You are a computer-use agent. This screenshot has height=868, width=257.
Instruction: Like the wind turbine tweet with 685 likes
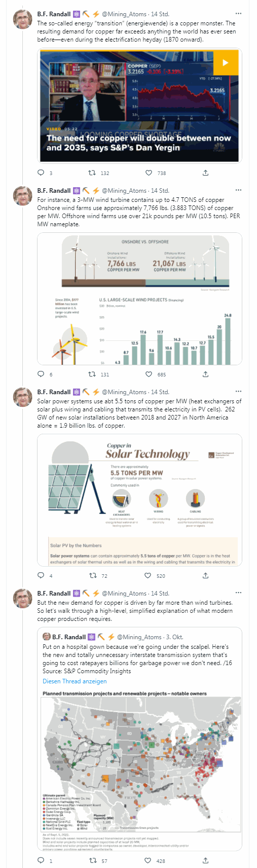point(149,374)
